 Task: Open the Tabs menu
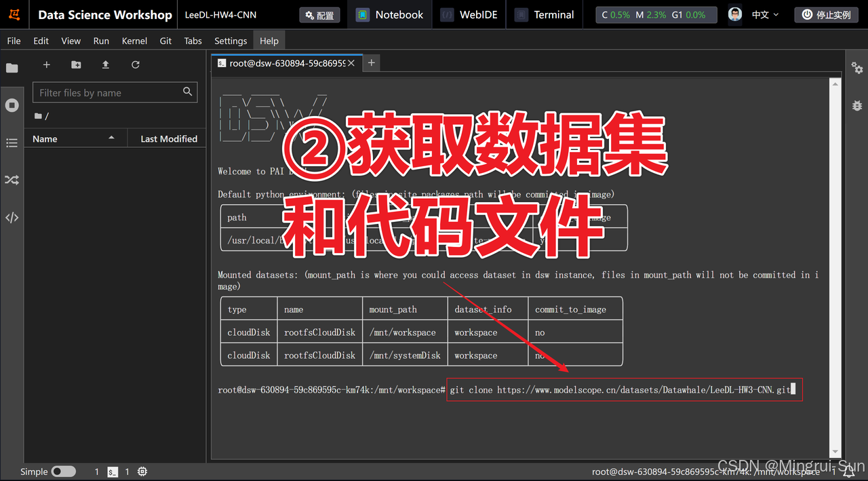(x=193, y=41)
